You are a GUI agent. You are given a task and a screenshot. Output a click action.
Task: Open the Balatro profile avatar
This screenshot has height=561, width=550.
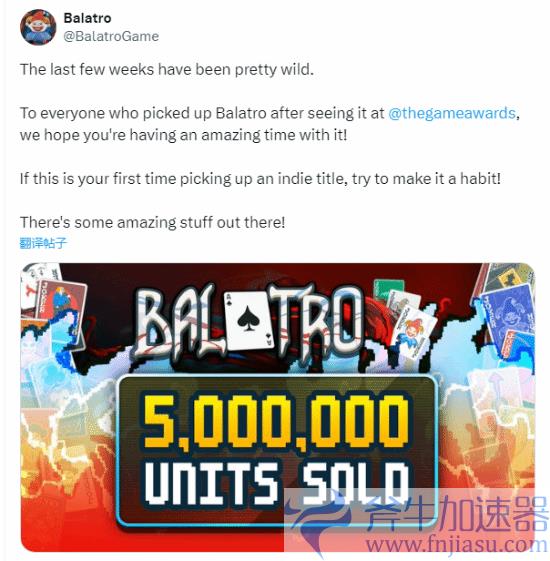pyautogui.click(x=38, y=28)
